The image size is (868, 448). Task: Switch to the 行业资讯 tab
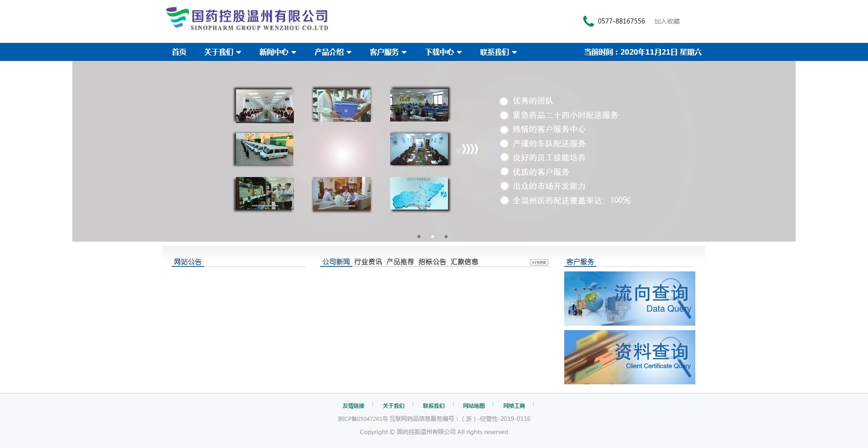368,261
